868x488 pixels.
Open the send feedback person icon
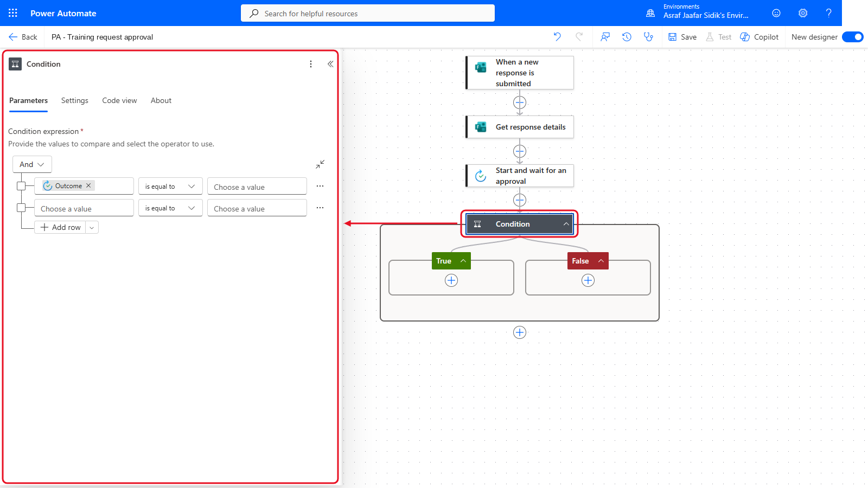[x=605, y=37]
